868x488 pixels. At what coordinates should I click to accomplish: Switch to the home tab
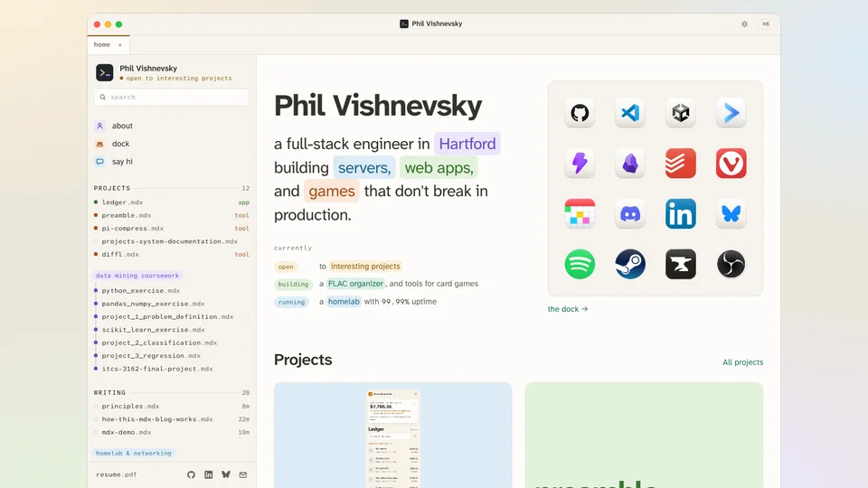(102, 45)
